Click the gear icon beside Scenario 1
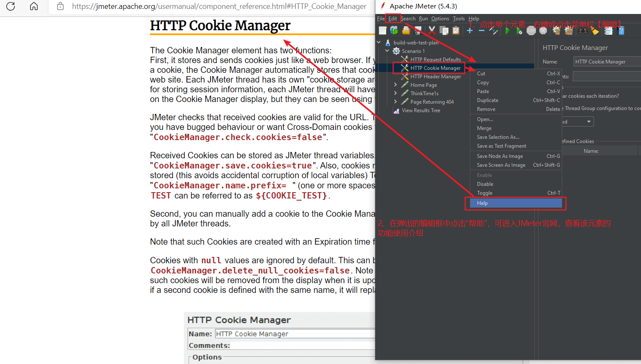This screenshot has height=364, width=641. pyautogui.click(x=396, y=51)
